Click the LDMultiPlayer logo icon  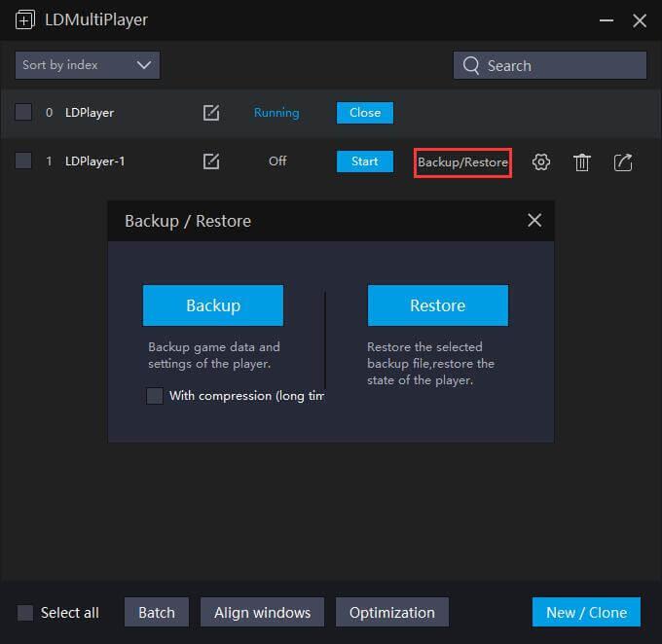(25, 19)
